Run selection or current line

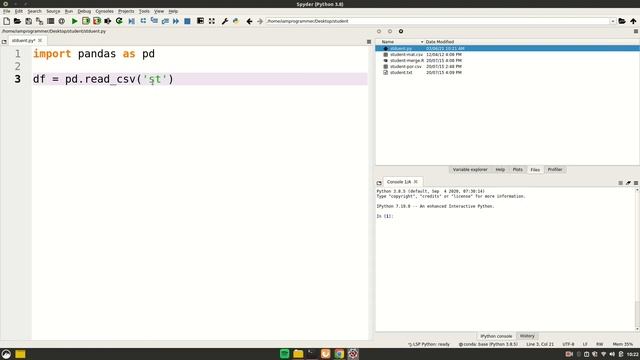[108, 21]
